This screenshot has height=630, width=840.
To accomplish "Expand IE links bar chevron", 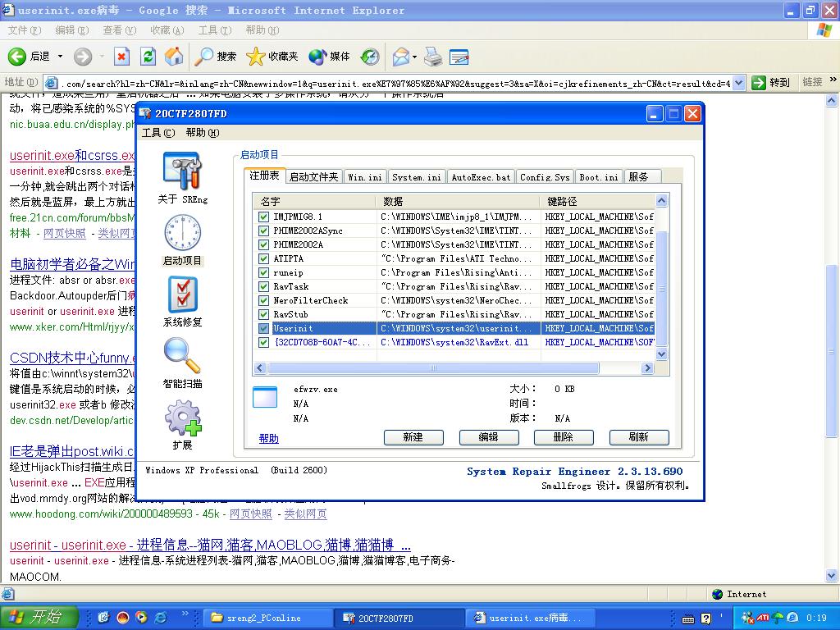I will [x=833, y=80].
